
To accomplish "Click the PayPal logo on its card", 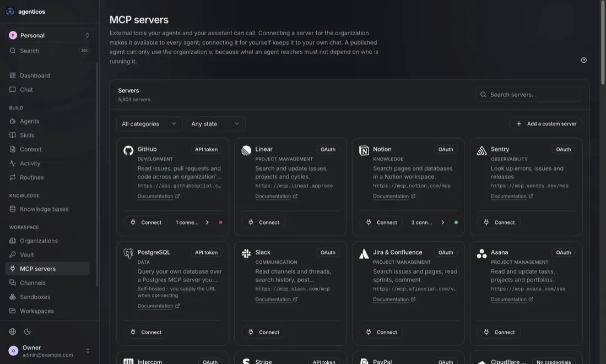I will pyautogui.click(x=364, y=361).
